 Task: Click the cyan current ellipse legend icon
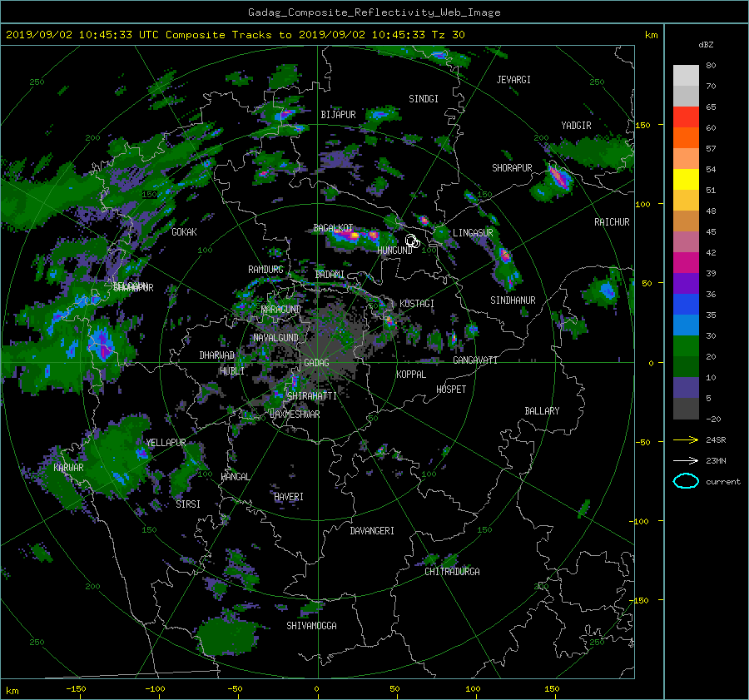tap(686, 481)
